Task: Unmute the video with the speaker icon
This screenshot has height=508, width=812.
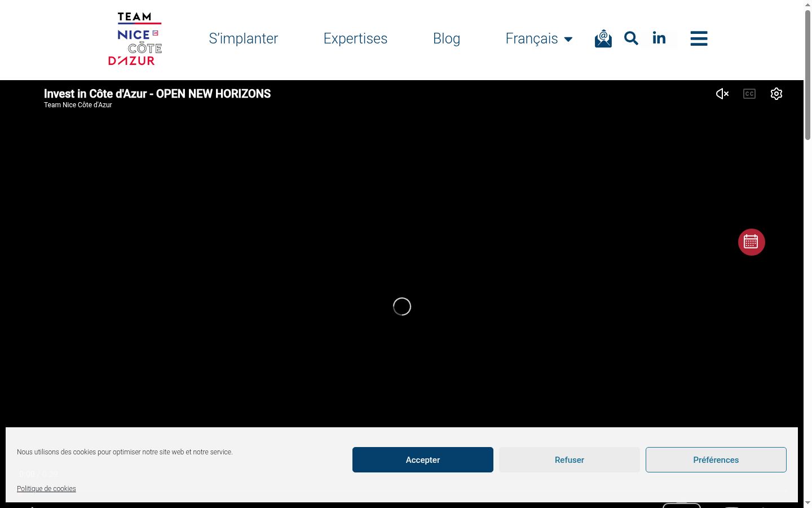Action: pos(722,94)
